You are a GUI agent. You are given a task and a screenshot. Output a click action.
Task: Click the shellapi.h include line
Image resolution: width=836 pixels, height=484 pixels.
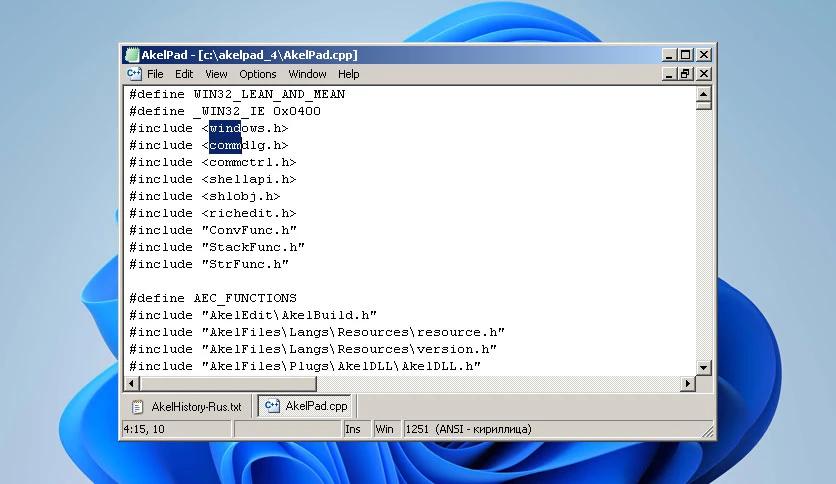click(x=213, y=180)
